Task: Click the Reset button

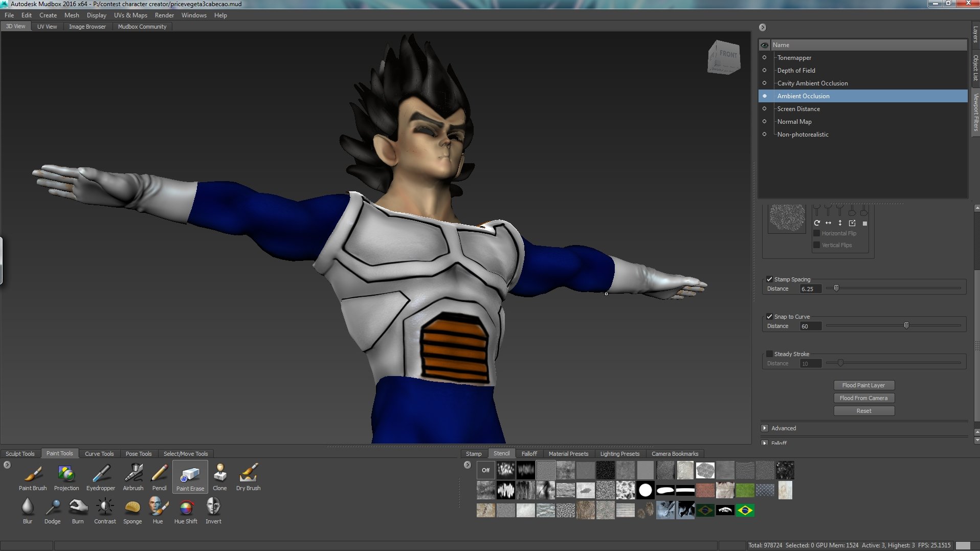Action: coord(864,411)
